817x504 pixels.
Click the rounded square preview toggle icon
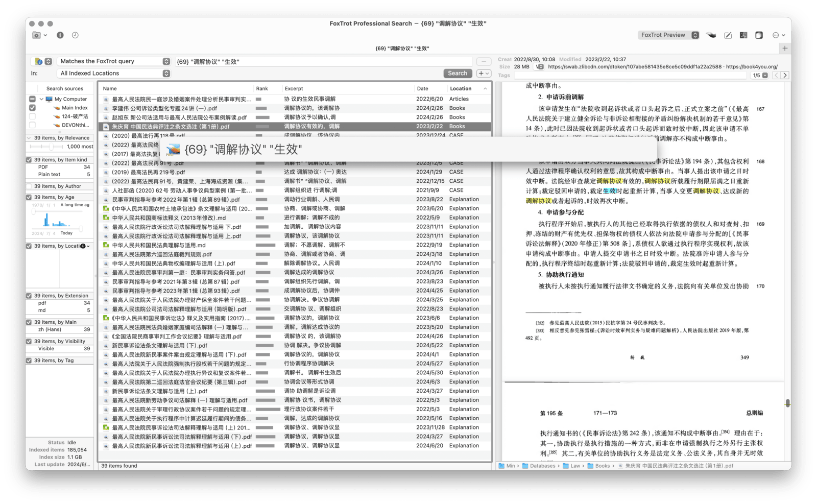(x=759, y=35)
